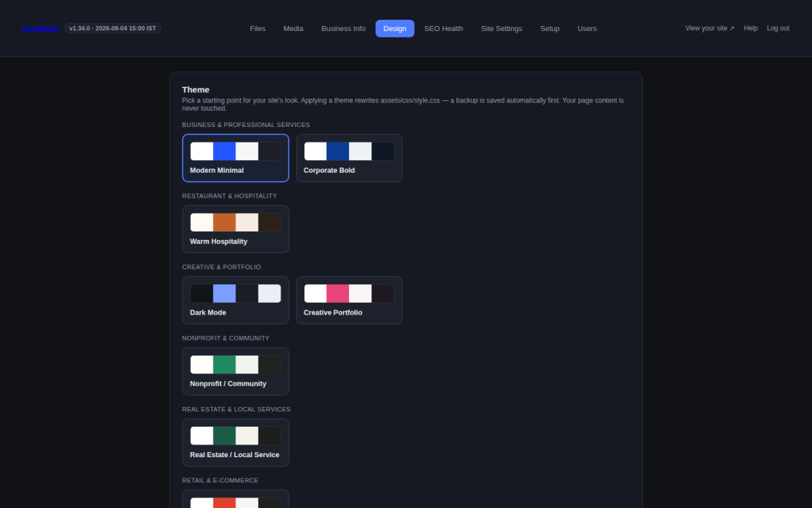Screen dimensions: 812x508
Task: Click Warm Hospitality's orange-brown swatch
Action: (224, 222)
